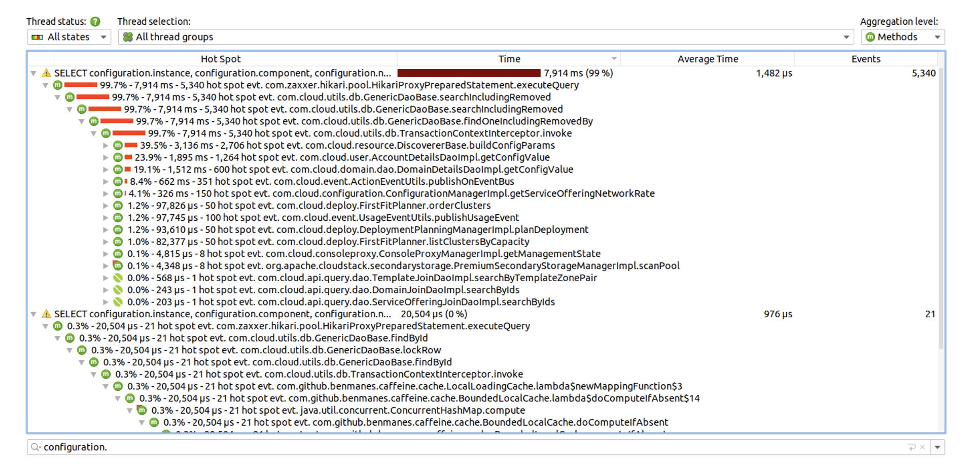Click the blocked icon next to searchByTemplateZonePair
The width and height of the screenshot is (980, 470).
(118, 278)
